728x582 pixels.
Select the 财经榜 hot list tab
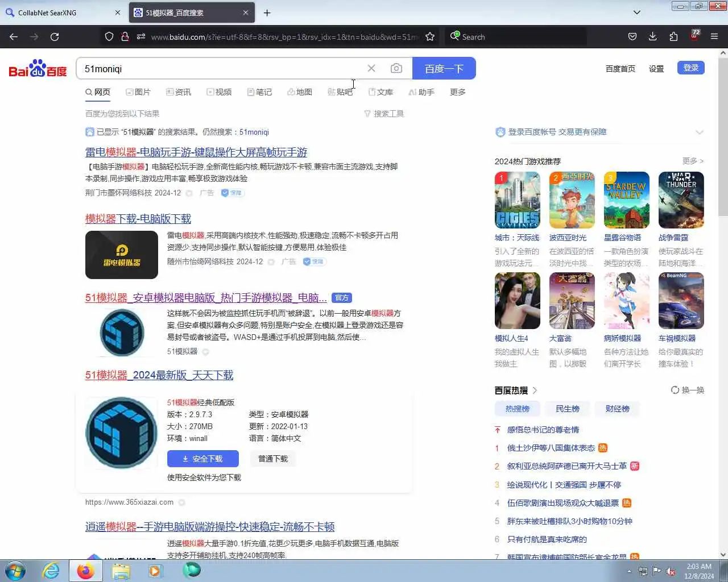[617, 409]
